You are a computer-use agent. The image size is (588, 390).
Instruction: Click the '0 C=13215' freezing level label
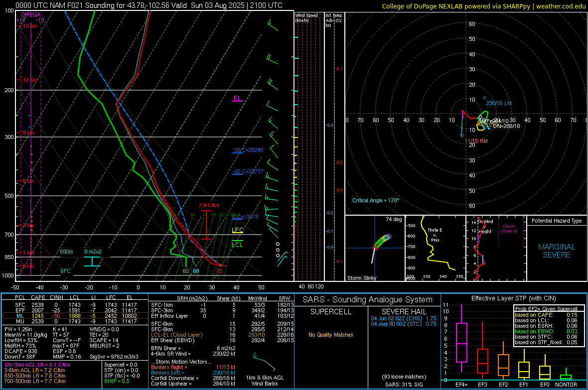246,217
